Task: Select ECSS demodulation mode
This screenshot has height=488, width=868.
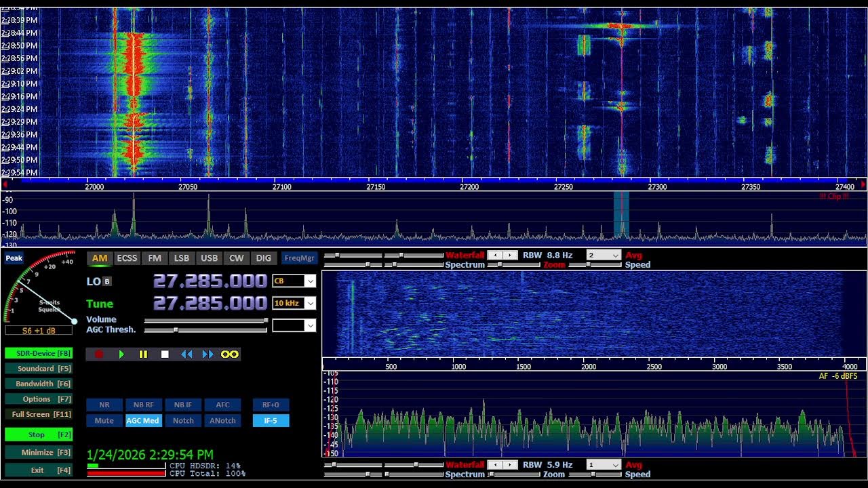Action: [127, 258]
